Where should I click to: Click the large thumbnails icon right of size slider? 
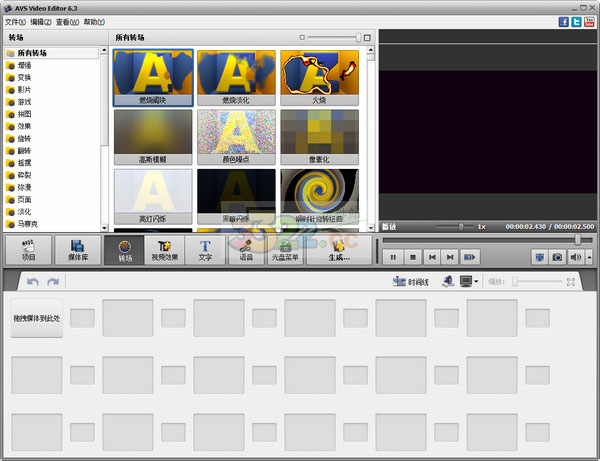click(367, 37)
